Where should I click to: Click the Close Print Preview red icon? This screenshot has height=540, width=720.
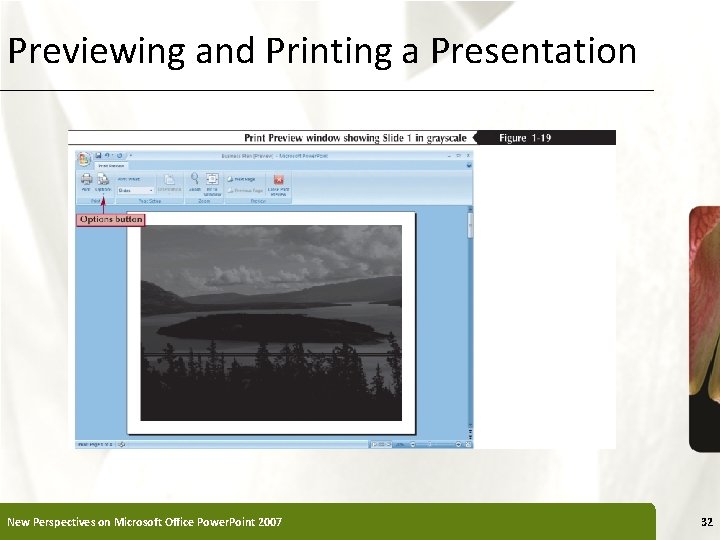point(278,179)
